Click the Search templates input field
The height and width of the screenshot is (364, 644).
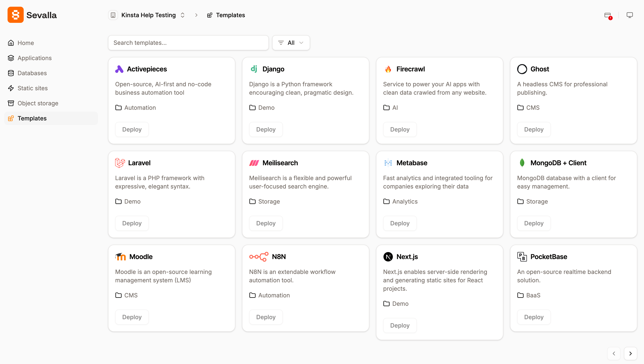pyautogui.click(x=188, y=43)
